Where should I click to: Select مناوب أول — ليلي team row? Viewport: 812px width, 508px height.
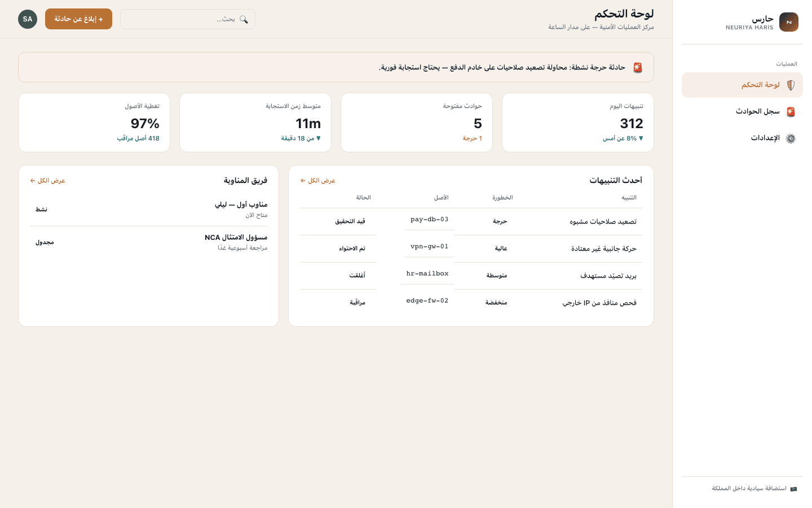point(149,210)
